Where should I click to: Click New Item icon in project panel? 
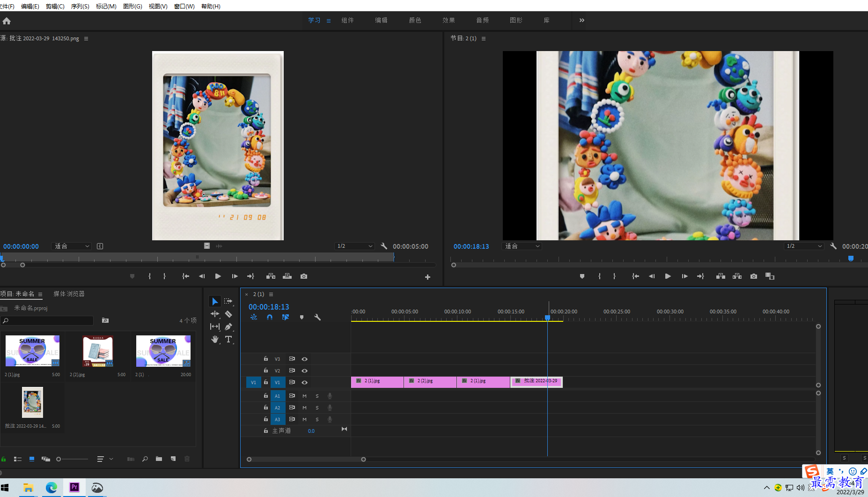173,459
